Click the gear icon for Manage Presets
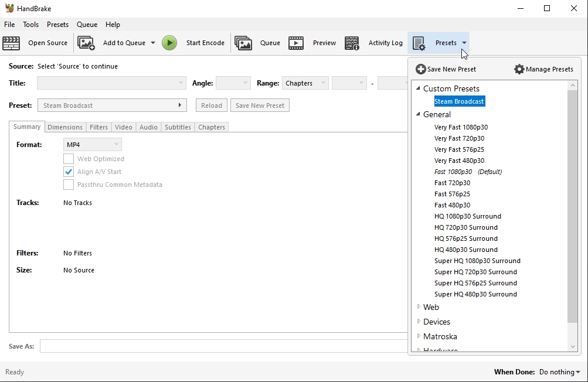The width and height of the screenshot is (588, 382). tap(519, 69)
